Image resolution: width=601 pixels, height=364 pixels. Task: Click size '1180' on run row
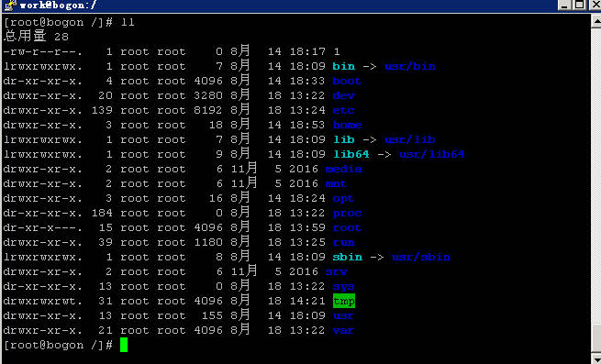[x=207, y=243]
